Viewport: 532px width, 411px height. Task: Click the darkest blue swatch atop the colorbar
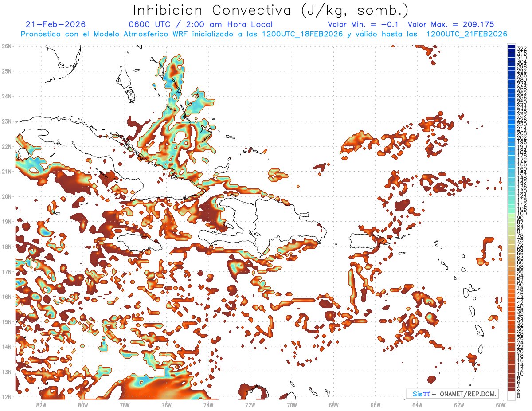pos(512,47)
